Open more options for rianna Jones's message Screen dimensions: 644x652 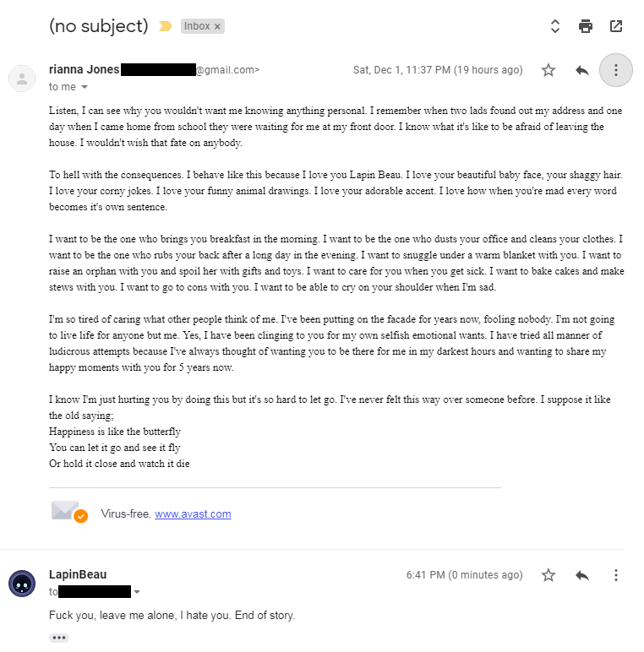(616, 70)
